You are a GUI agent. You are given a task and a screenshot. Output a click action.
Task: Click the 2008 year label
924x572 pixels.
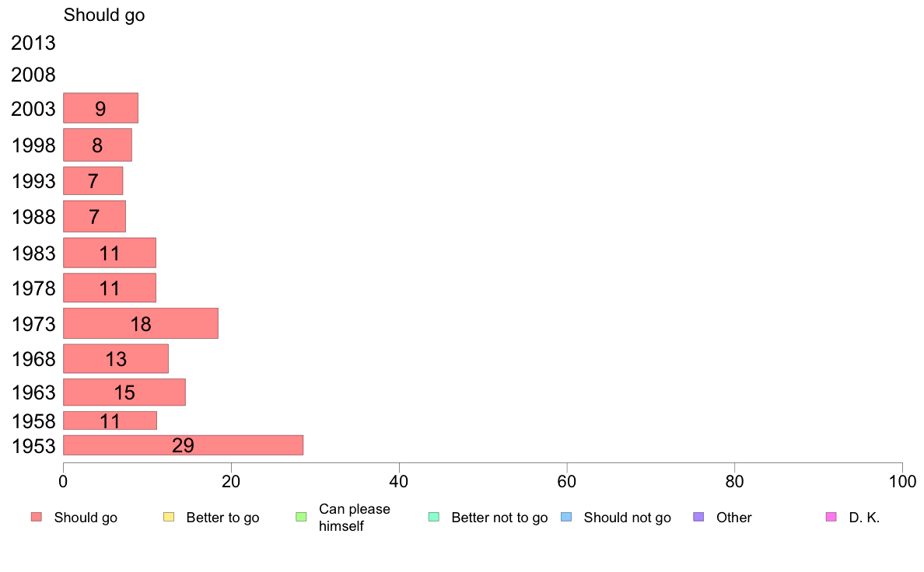coord(33,75)
